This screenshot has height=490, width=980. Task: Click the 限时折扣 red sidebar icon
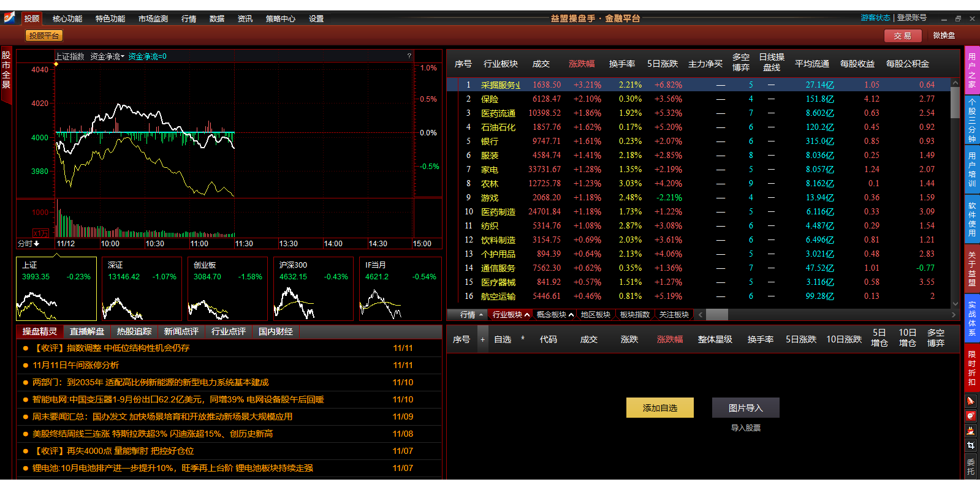tap(971, 368)
